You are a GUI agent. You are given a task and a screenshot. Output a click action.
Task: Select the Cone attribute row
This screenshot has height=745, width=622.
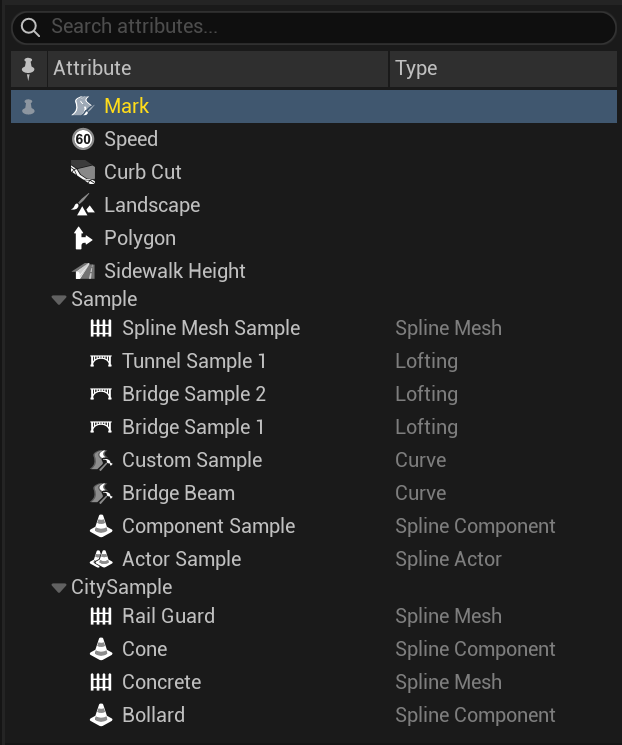314,649
